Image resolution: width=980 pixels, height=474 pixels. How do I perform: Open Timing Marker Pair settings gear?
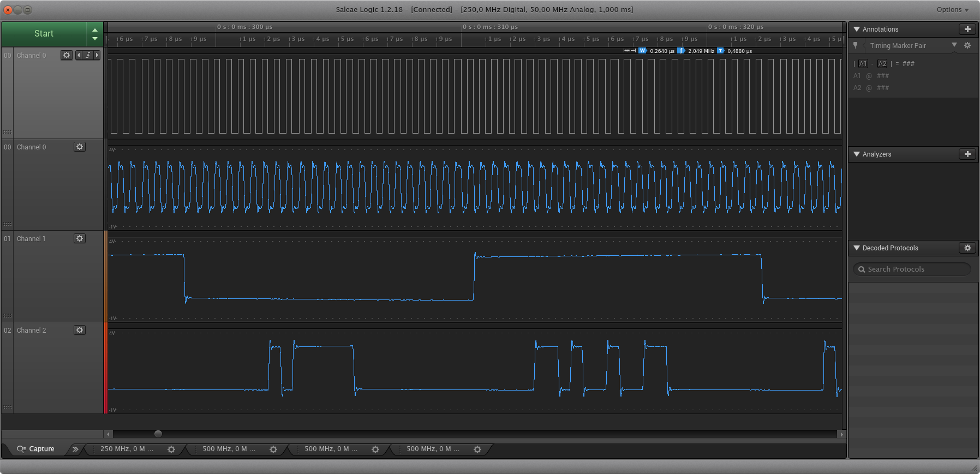point(967,46)
